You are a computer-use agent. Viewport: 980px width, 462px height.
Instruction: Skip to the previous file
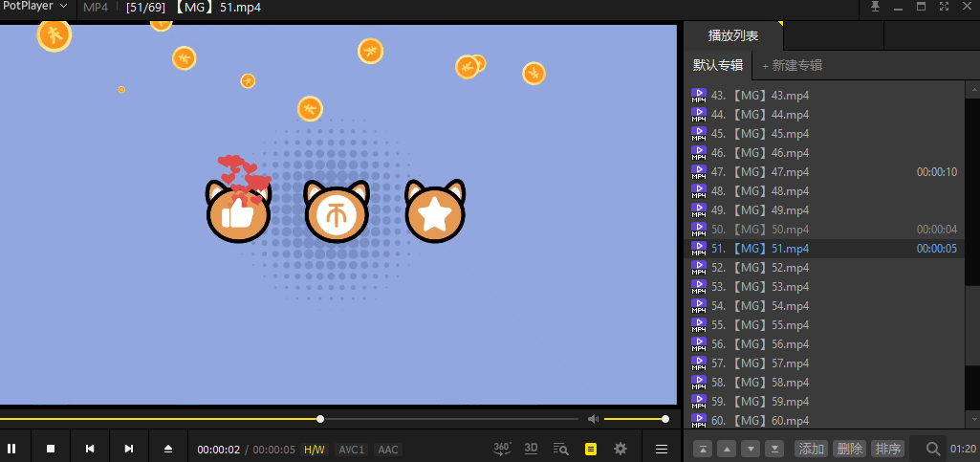tap(90, 448)
